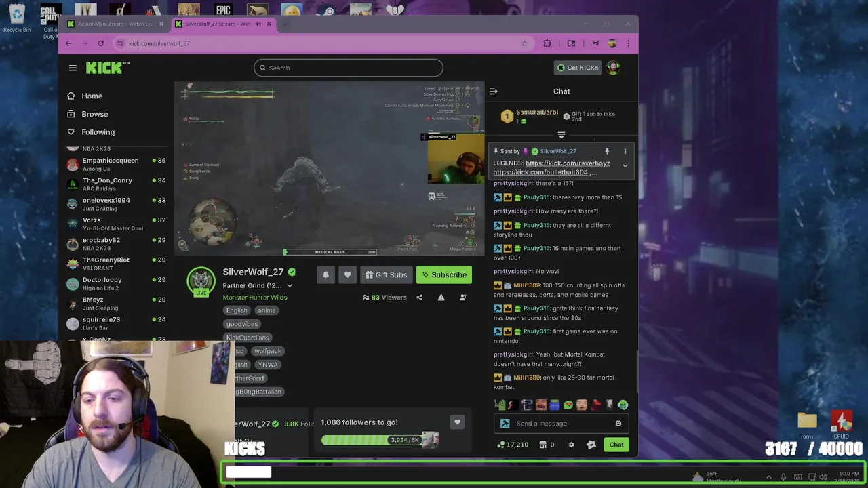Click the Kick search field
Image resolution: width=868 pixels, height=488 pixels.
348,68
